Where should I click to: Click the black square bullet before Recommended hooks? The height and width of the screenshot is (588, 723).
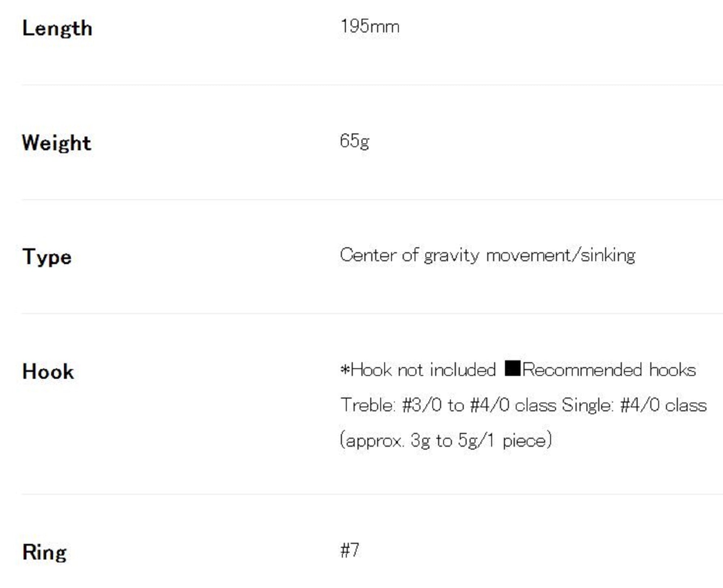[x=512, y=369]
